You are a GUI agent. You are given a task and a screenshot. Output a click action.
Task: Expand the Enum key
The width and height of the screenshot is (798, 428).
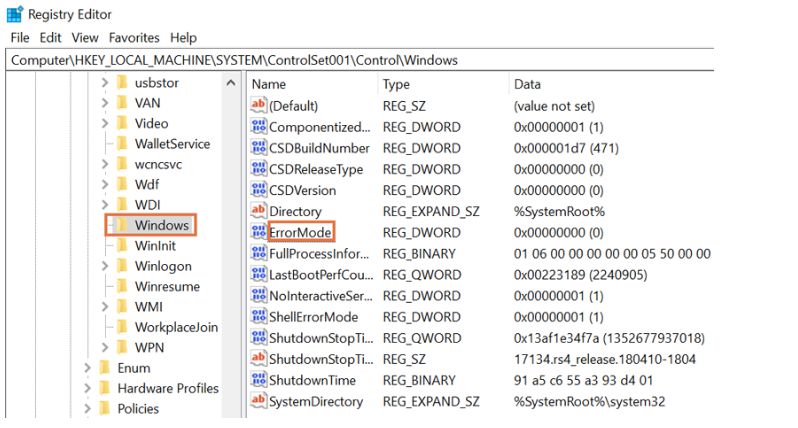[88, 367]
